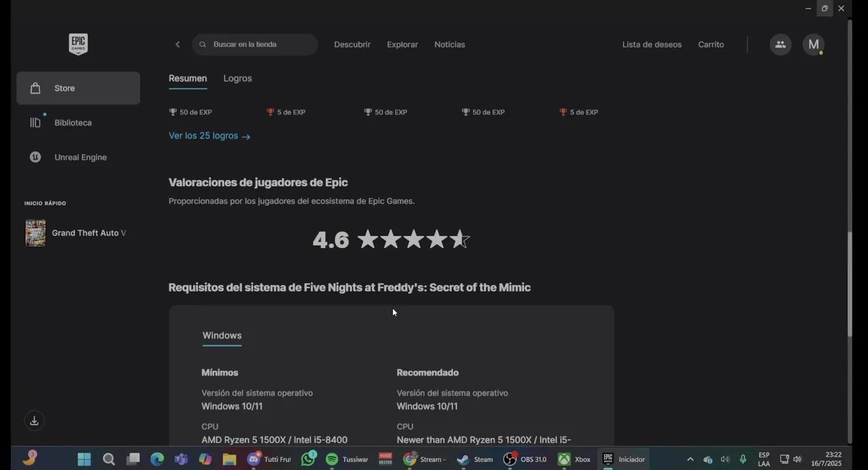The height and width of the screenshot is (470, 868).
Task: Switch to Xbox taskbar item
Action: pyautogui.click(x=574, y=460)
